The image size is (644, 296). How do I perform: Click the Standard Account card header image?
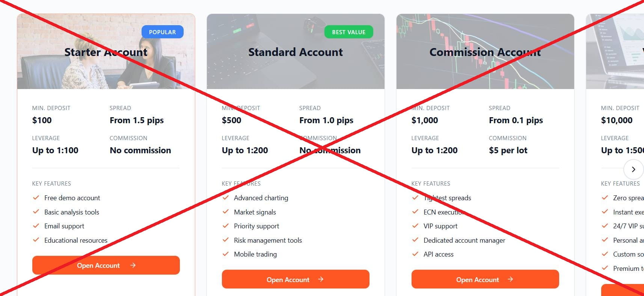click(296, 51)
